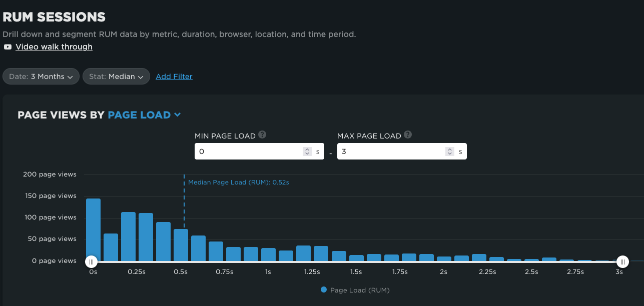Open the Date 3 Months dropdown

point(41,76)
